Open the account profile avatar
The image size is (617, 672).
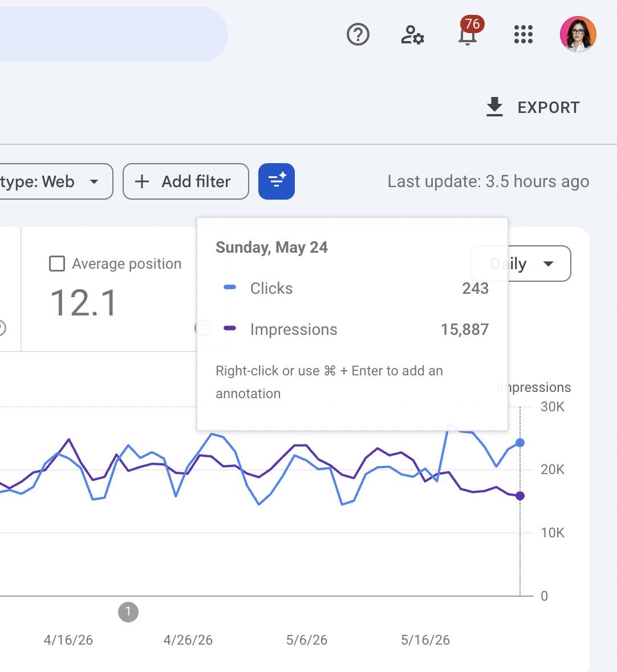[578, 34]
